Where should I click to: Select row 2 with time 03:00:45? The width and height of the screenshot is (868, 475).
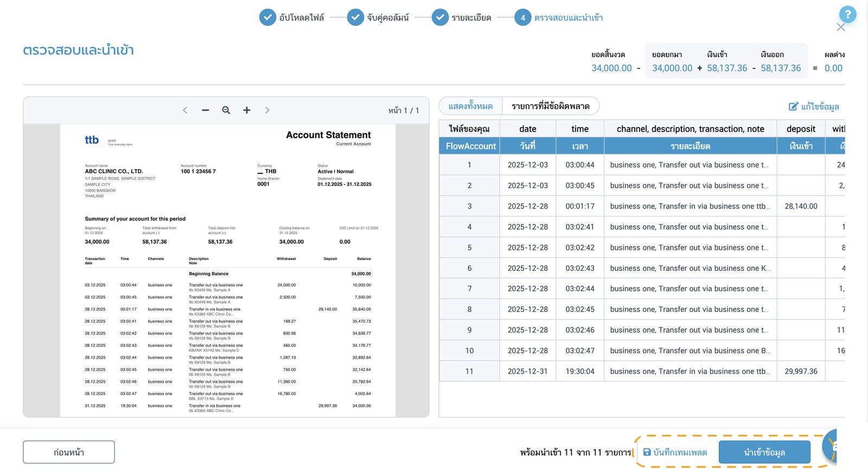pos(642,186)
